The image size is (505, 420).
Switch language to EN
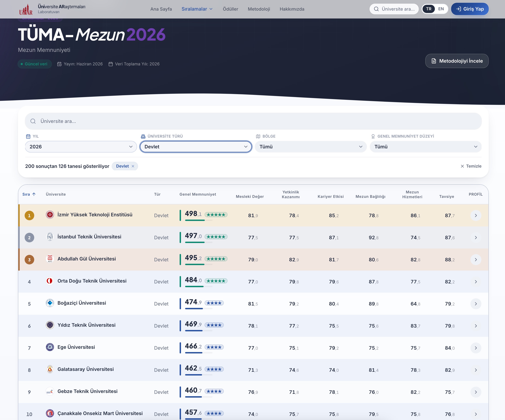coord(441,9)
